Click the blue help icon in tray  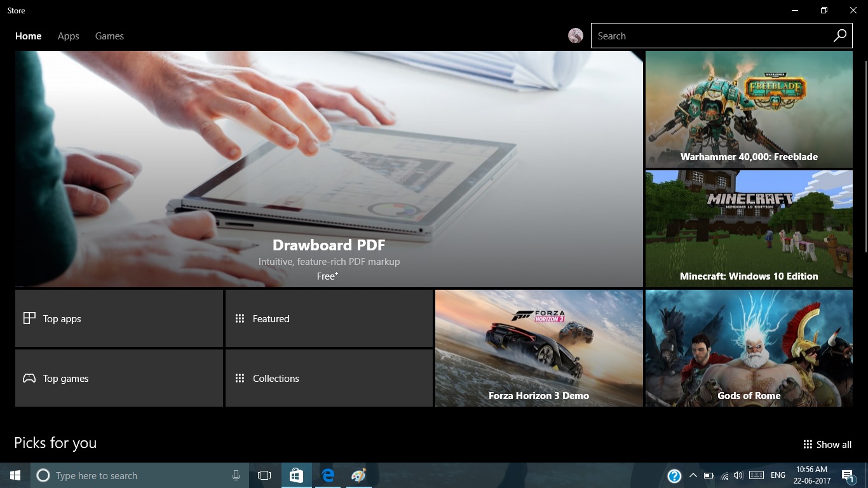tap(674, 475)
